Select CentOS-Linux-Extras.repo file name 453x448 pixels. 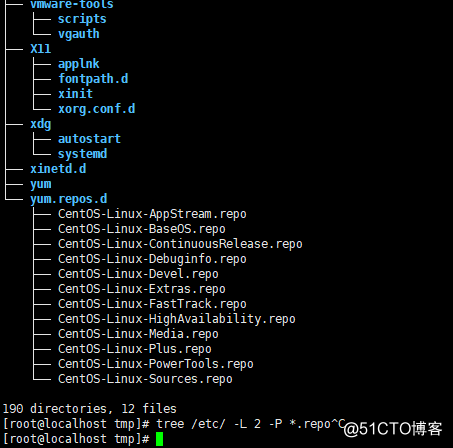coord(142,289)
